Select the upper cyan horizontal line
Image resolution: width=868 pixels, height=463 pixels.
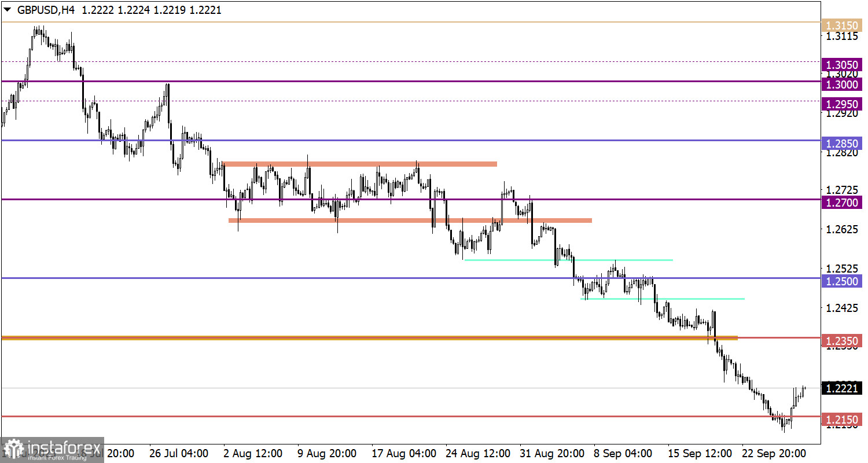[569, 260]
